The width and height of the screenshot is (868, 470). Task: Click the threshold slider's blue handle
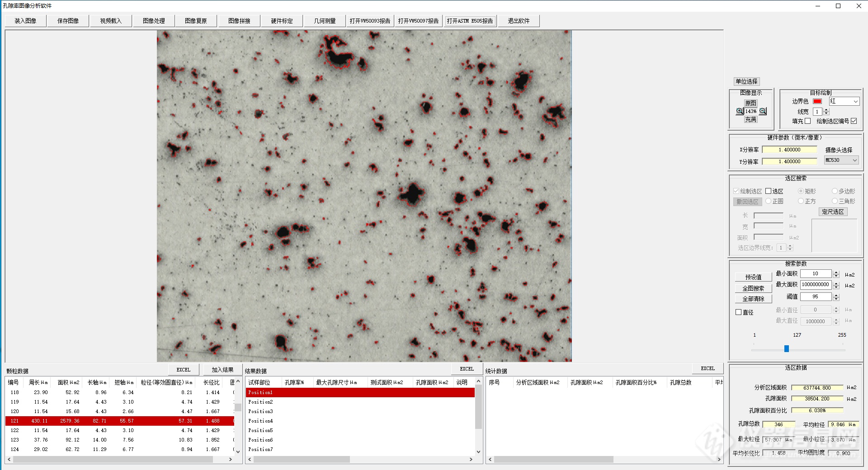(x=787, y=348)
